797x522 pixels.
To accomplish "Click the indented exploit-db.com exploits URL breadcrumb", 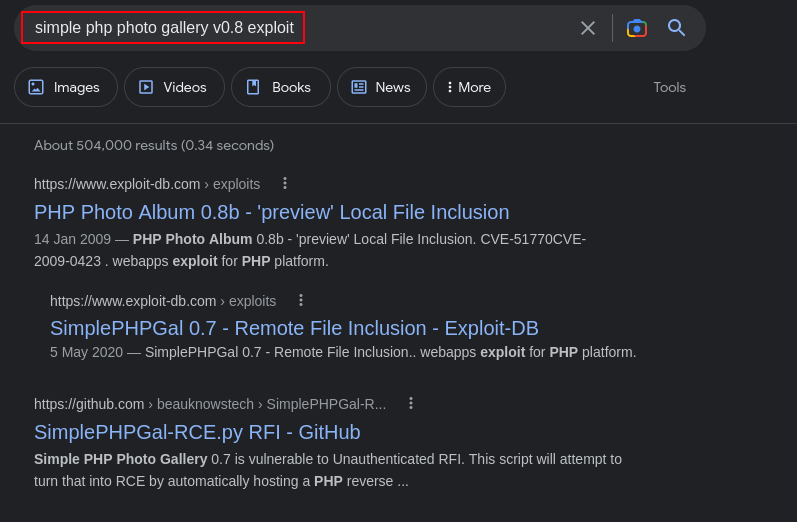I will click(x=163, y=301).
